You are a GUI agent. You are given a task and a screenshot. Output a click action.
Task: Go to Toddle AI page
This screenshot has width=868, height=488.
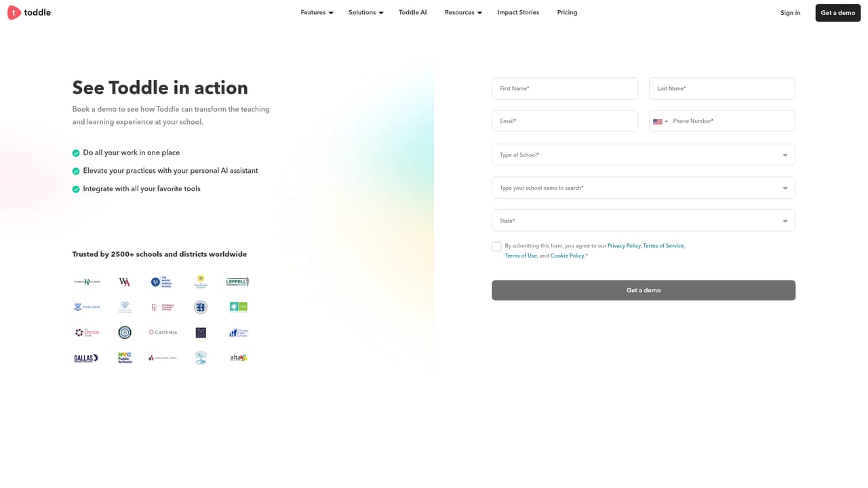(x=413, y=12)
